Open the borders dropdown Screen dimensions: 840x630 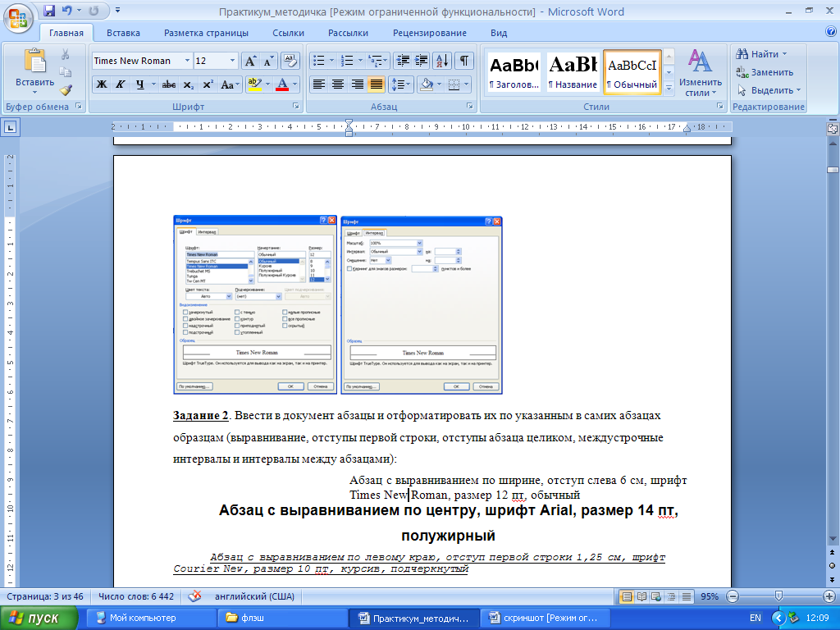pos(466,84)
